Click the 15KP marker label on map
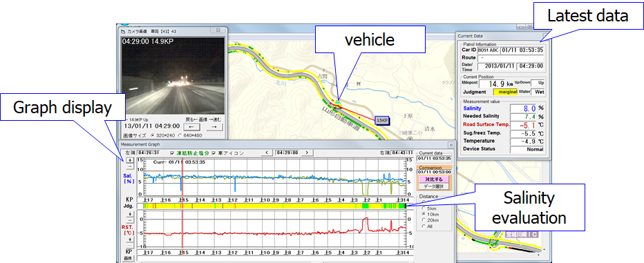Viewport: 644px width, 263px height. click(383, 120)
